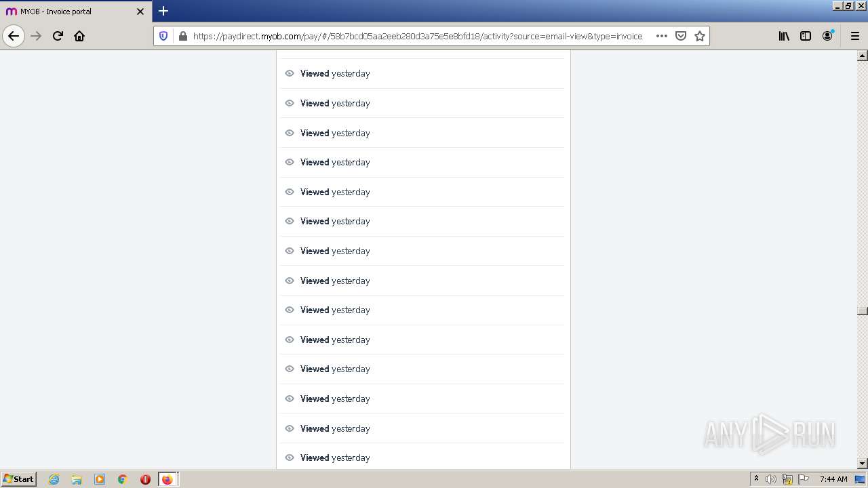This screenshot has width=868, height=488.
Task: Open a new tab
Action: [163, 11]
